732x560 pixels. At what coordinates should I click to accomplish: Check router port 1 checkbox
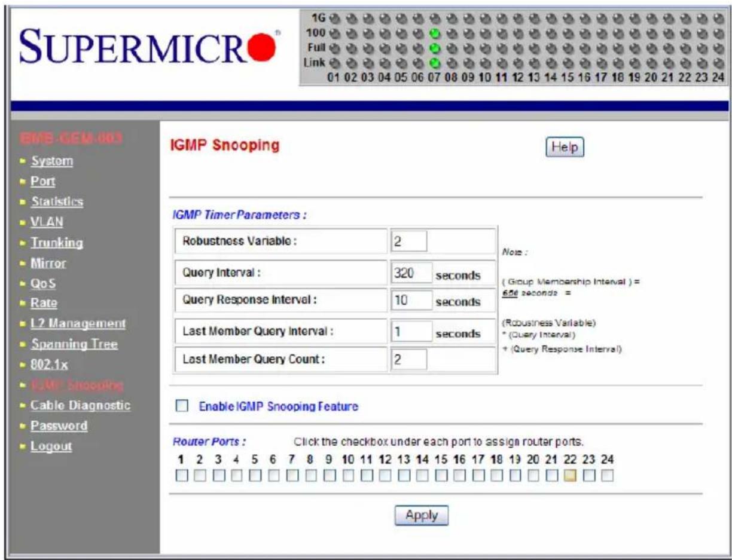click(182, 476)
